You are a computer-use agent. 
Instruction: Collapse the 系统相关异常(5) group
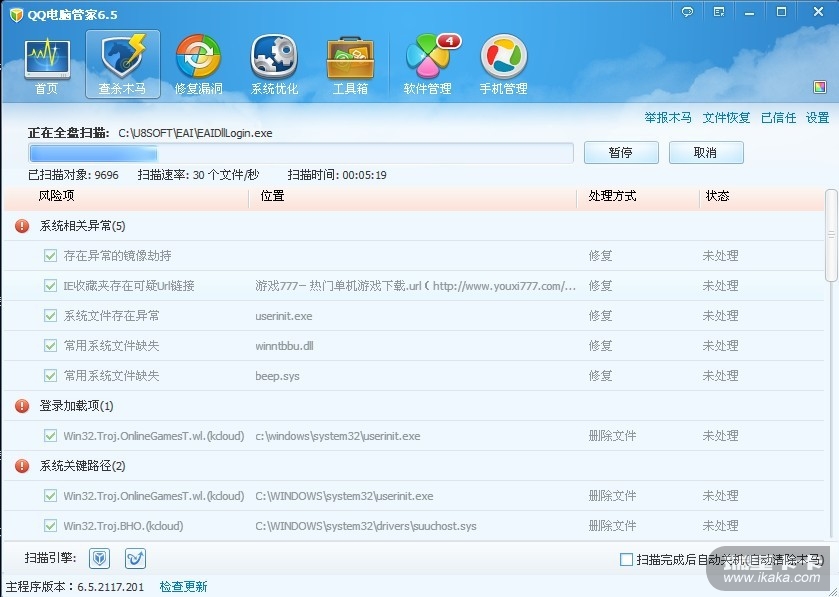click(x=82, y=226)
